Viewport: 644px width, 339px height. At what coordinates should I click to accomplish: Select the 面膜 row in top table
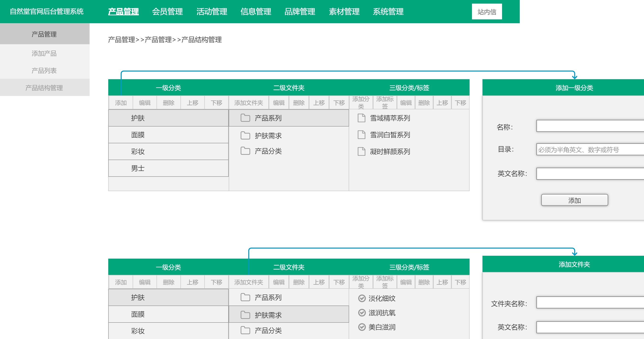(168, 135)
